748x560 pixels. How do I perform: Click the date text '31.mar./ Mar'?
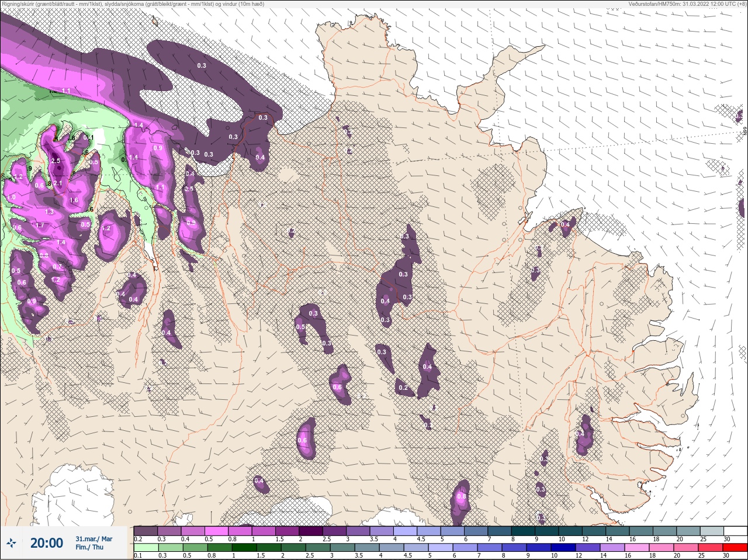(x=93, y=539)
